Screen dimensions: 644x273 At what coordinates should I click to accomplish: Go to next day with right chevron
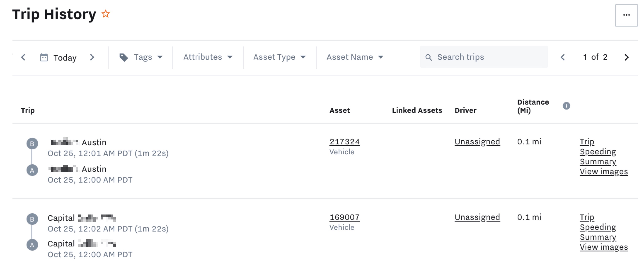[92, 57]
